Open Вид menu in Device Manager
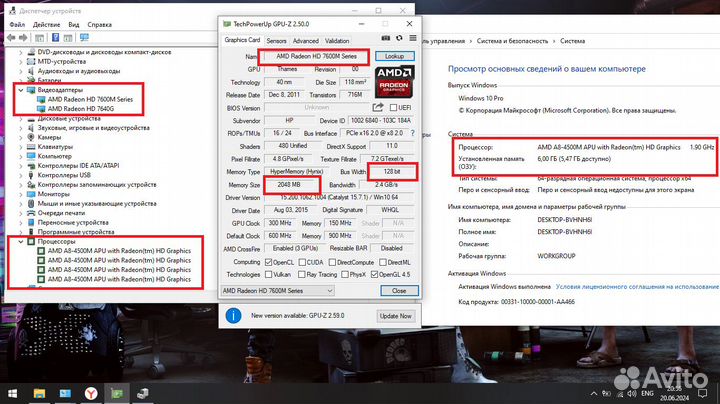This screenshot has height=404, width=720. coord(73,24)
